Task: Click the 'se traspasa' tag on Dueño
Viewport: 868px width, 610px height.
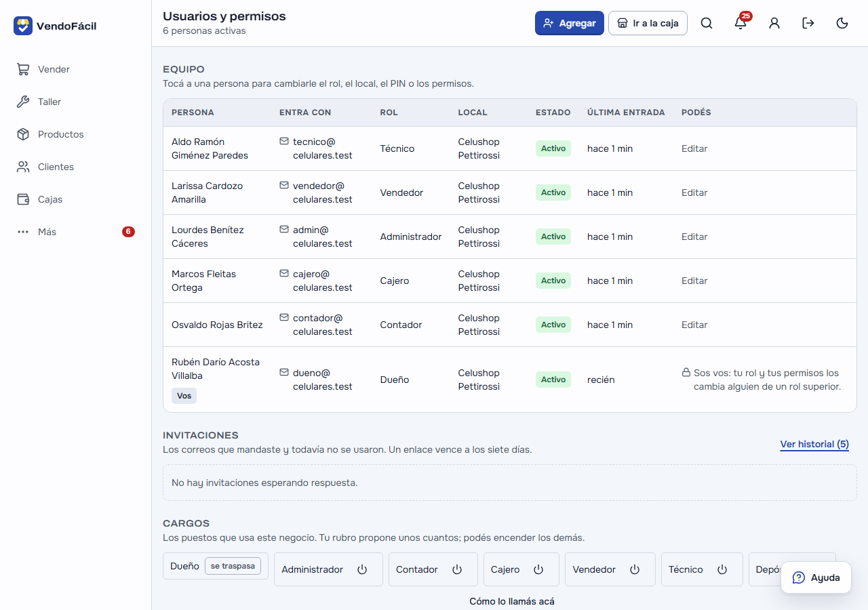Action: 233,566
